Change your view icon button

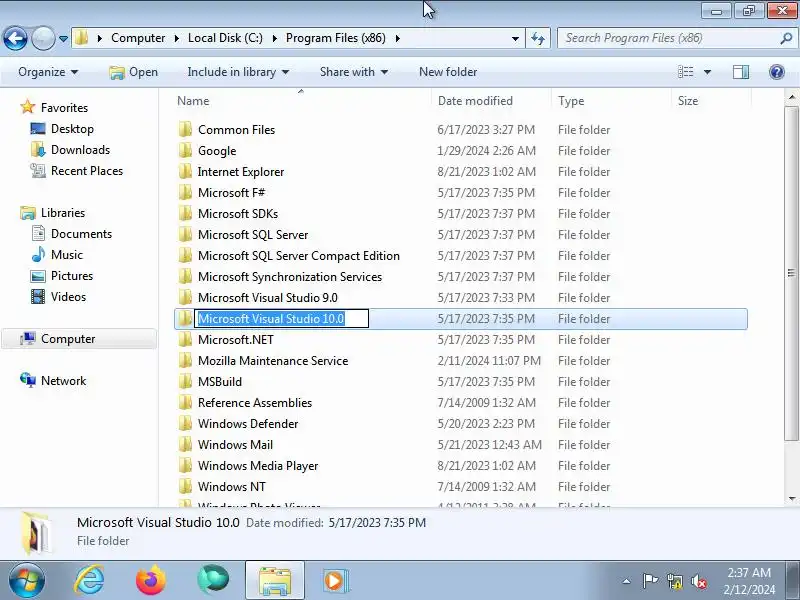point(685,72)
